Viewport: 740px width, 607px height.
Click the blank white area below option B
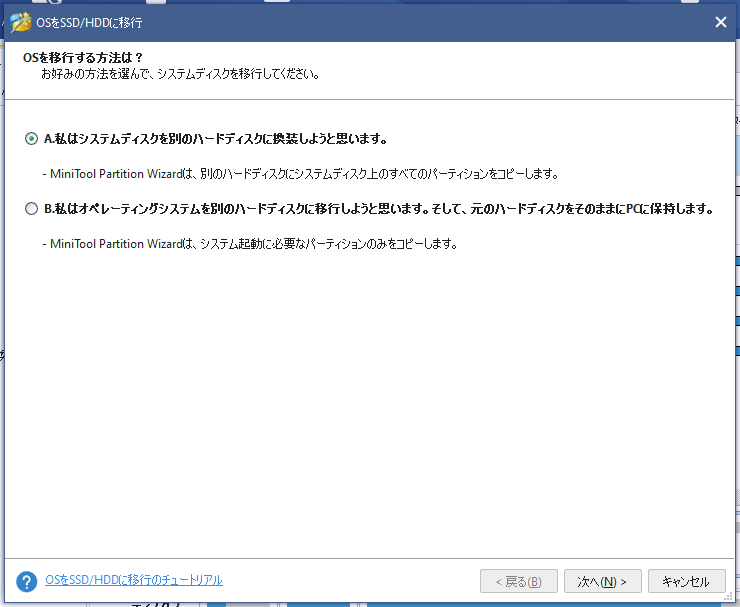coord(370,400)
